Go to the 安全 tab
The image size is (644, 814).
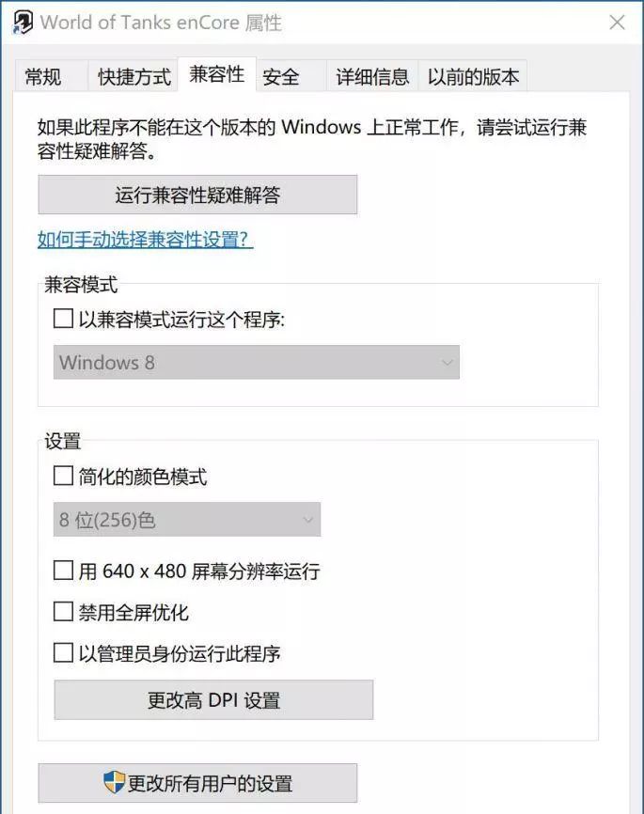click(281, 77)
